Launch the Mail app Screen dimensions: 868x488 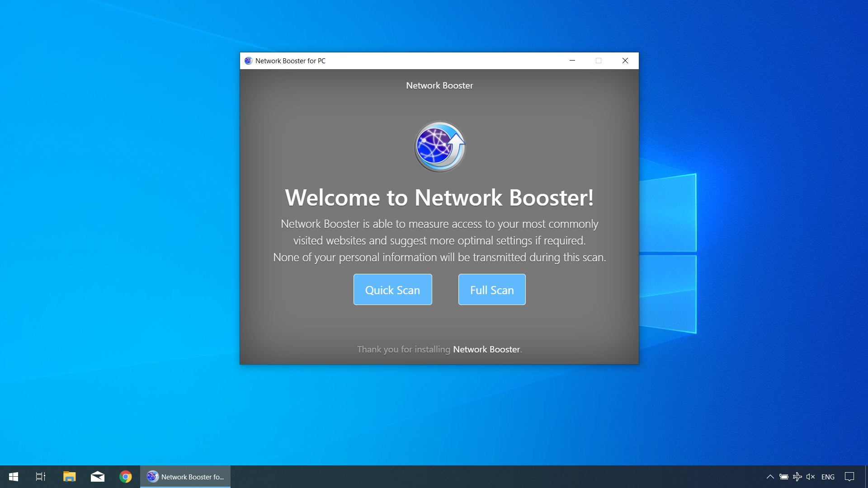click(97, 477)
